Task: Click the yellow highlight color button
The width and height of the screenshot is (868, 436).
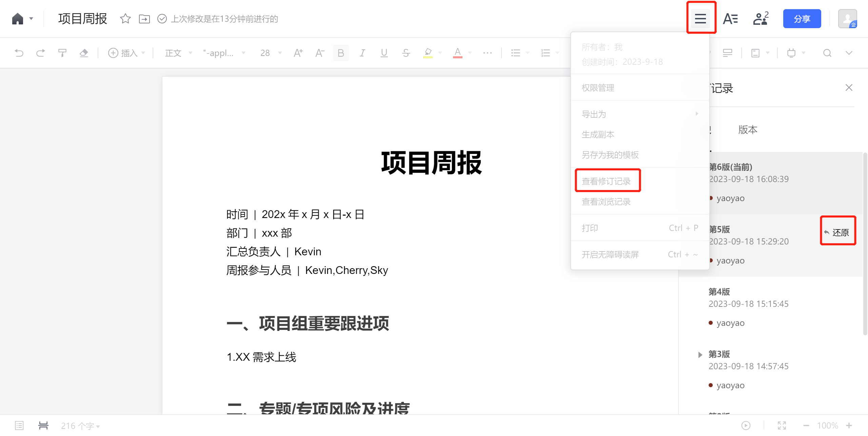Action: click(428, 53)
